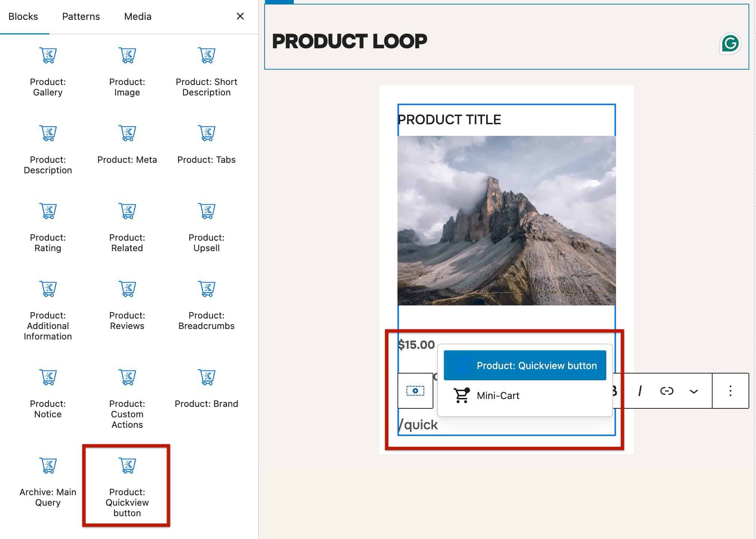Image resolution: width=756 pixels, height=539 pixels.
Task: Switch to the Media tab
Action: click(x=137, y=16)
